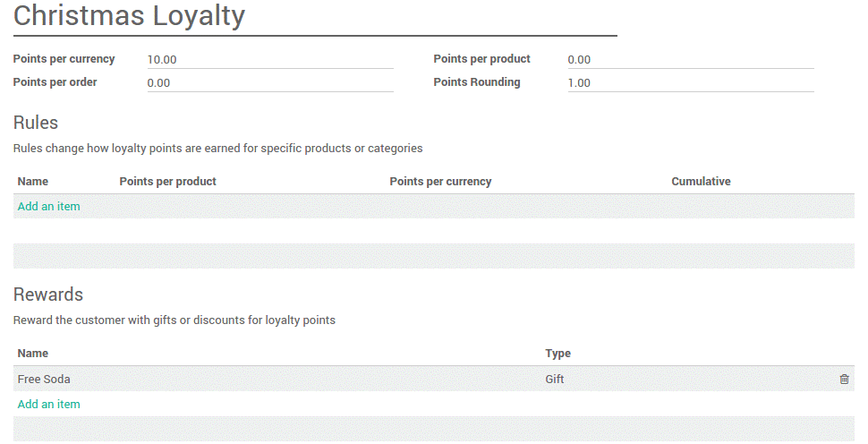Sort Rules table by Name column header

[x=33, y=182]
